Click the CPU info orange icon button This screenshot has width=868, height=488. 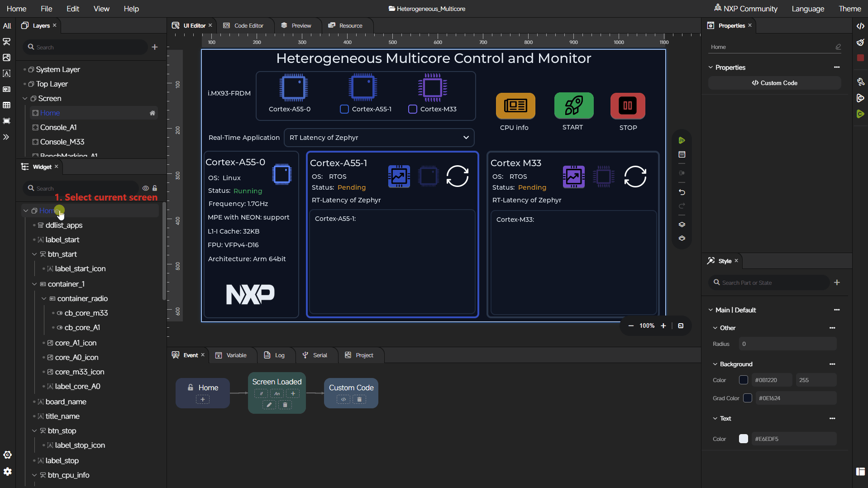[515, 105]
